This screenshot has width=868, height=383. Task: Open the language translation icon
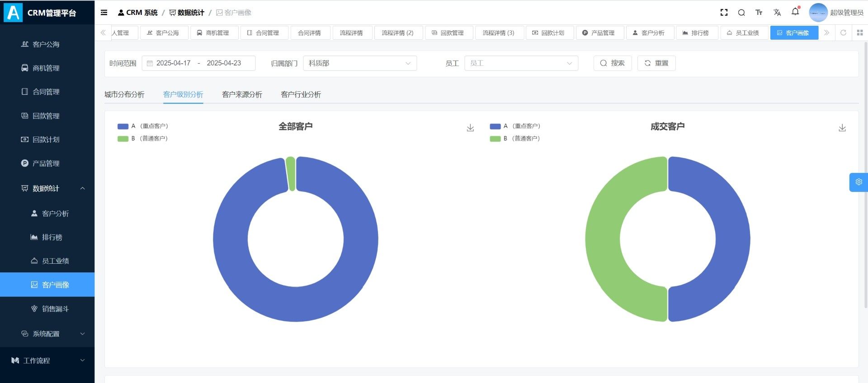tap(777, 13)
